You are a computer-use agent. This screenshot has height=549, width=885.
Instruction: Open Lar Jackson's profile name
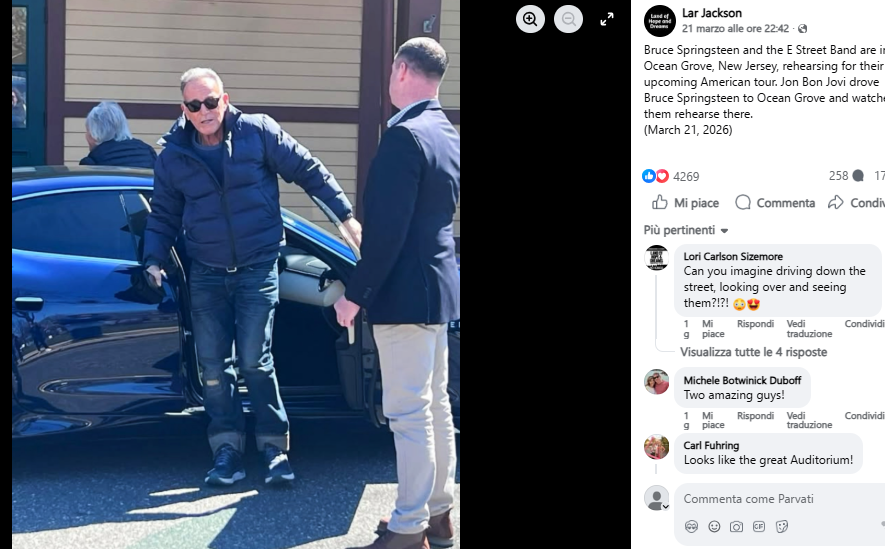point(712,13)
